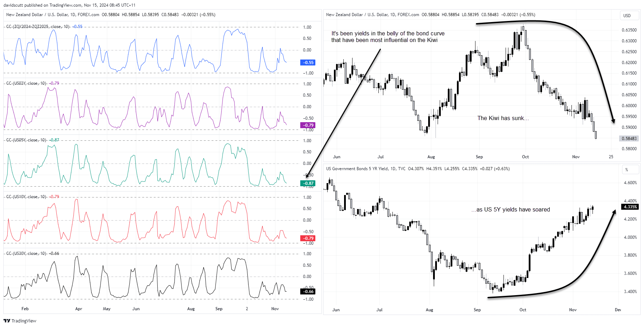This screenshot has height=327, width=644.
Task: Click the -0.55 value in ZQX2024 legend
Action: coord(77,27)
